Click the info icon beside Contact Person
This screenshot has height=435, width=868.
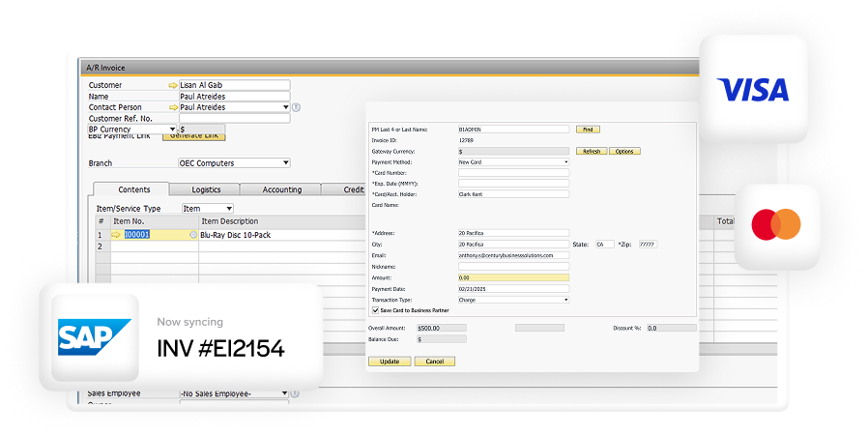click(x=296, y=107)
